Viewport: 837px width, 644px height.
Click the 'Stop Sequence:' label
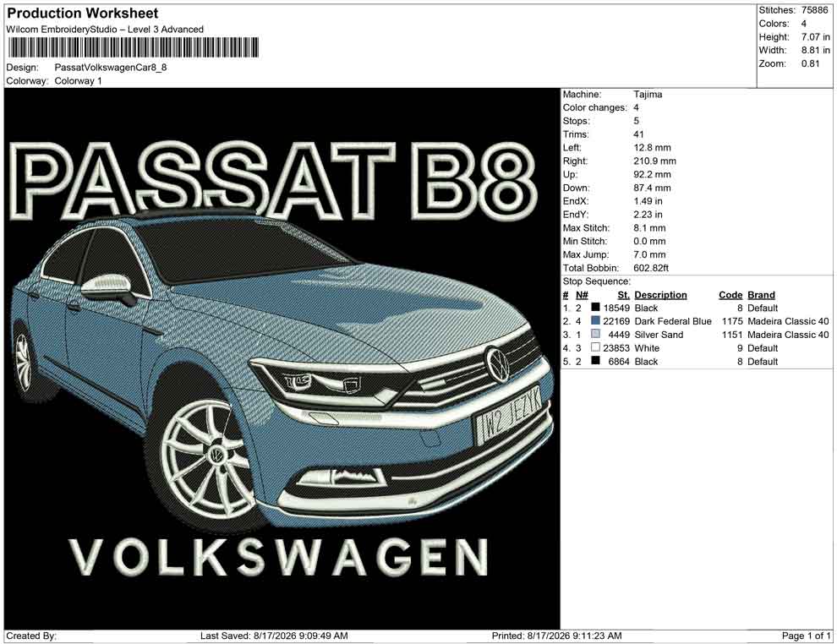[596, 281]
